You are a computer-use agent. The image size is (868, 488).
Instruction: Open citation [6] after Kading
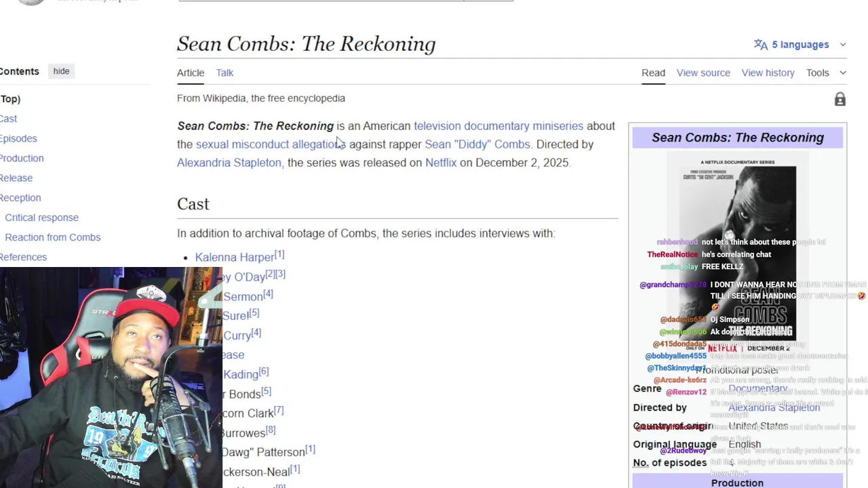click(x=264, y=371)
